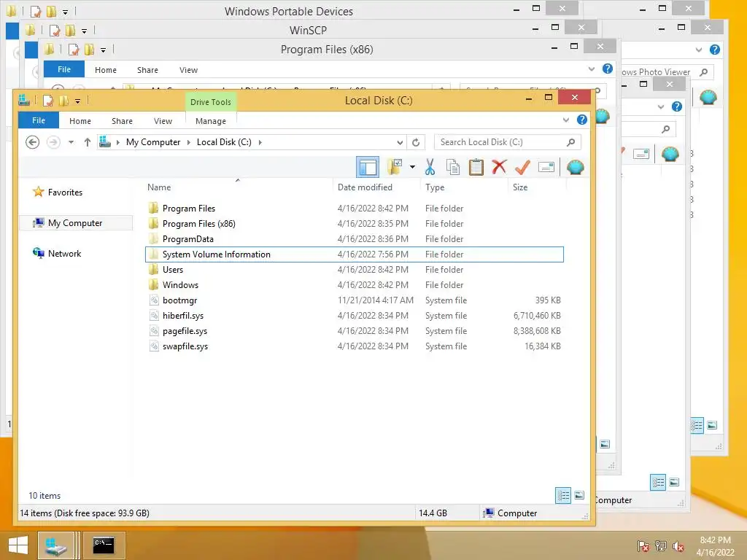747x560 pixels.
Task: Switch to details view in Local Disk window
Action: [563, 495]
